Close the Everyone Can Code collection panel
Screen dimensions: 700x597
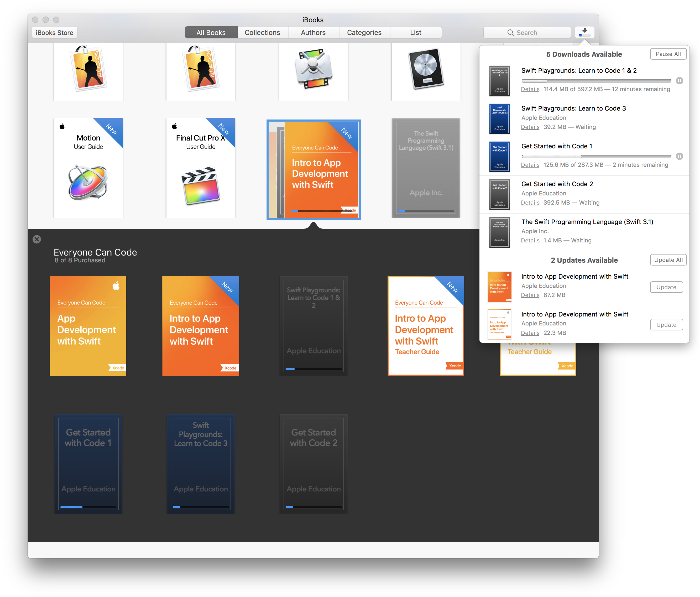(x=37, y=239)
